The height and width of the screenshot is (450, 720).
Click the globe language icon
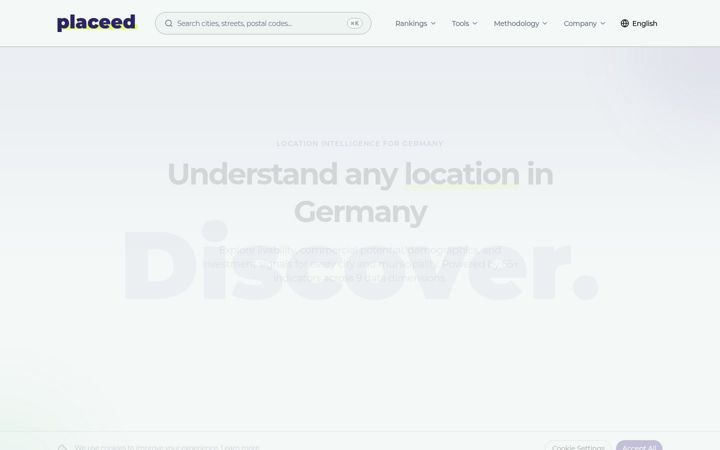(x=624, y=23)
